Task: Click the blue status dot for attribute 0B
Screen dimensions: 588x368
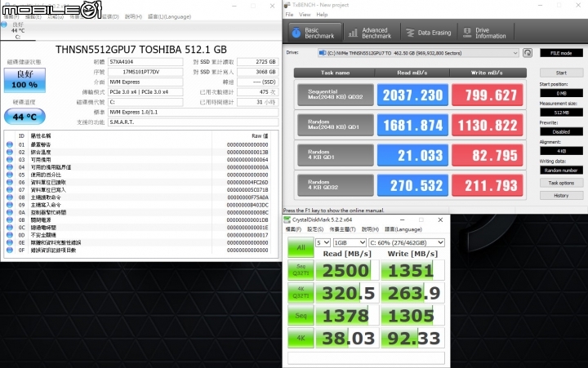Action: [10, 219]
